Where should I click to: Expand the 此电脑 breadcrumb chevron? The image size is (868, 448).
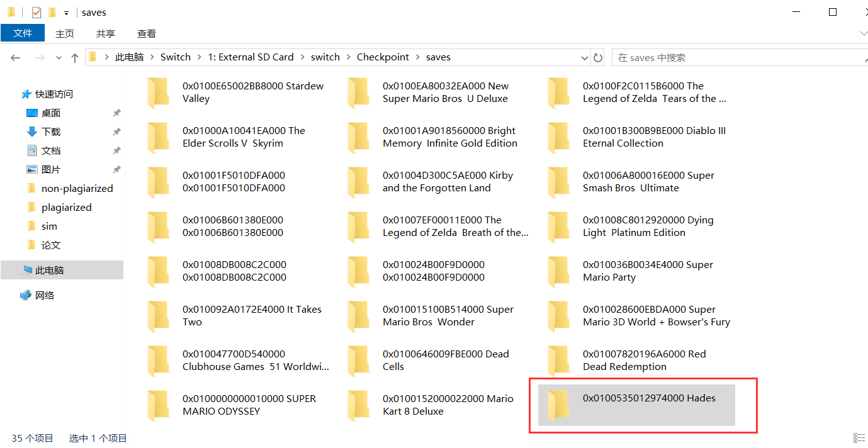coord(152,57)
